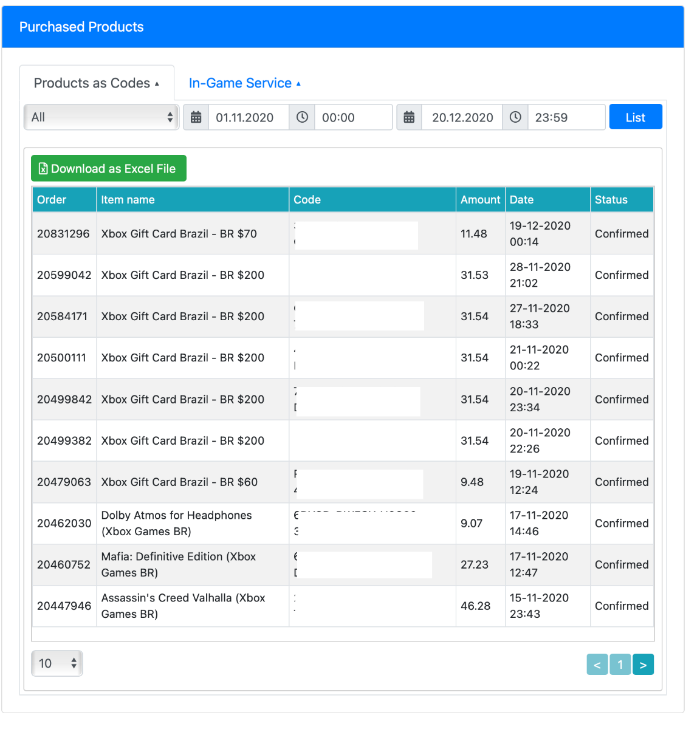Select order number 20499842

(x=64, y=400)
